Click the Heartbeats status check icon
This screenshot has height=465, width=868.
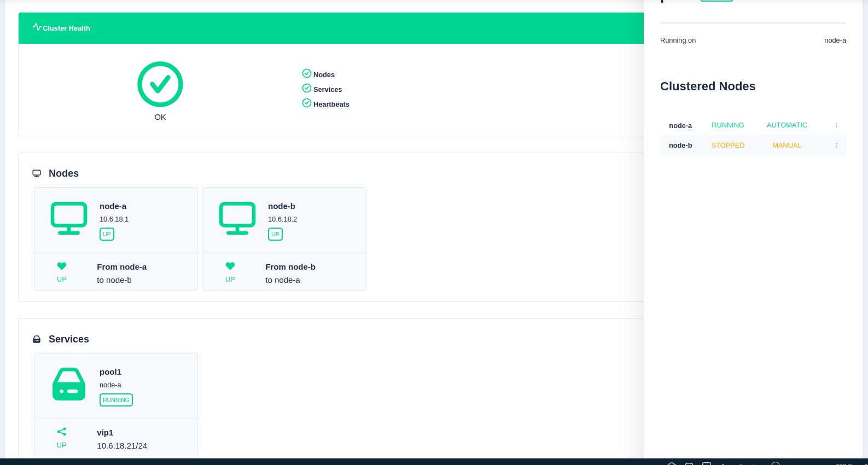click(307, 103)
